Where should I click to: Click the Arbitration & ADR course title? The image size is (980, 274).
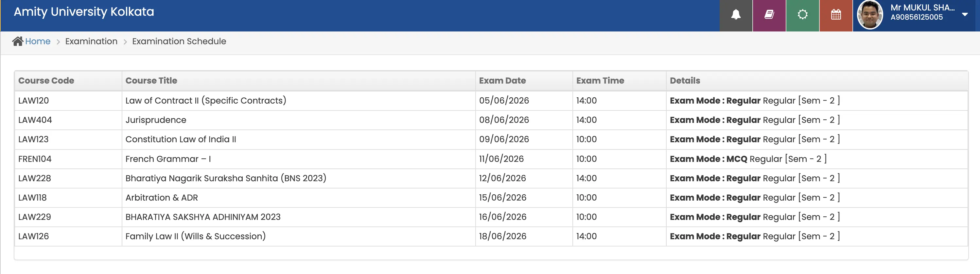point(162,198)
